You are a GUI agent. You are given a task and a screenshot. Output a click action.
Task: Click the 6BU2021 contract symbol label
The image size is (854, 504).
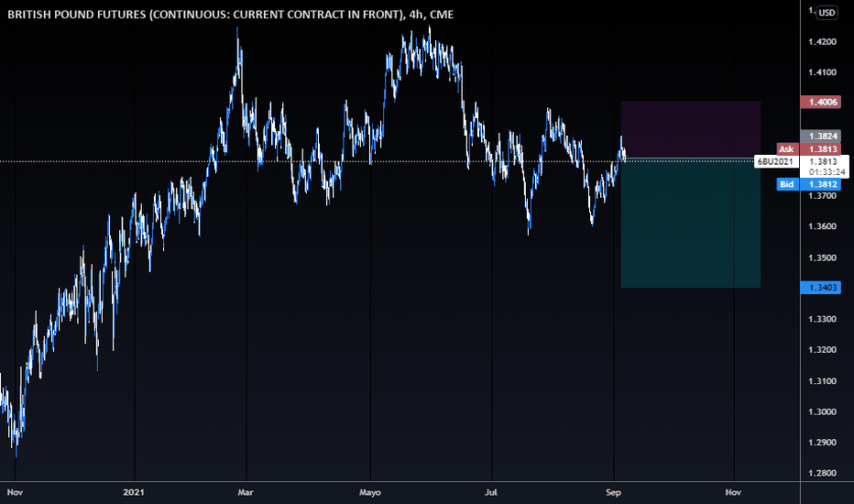click(775, 161)
